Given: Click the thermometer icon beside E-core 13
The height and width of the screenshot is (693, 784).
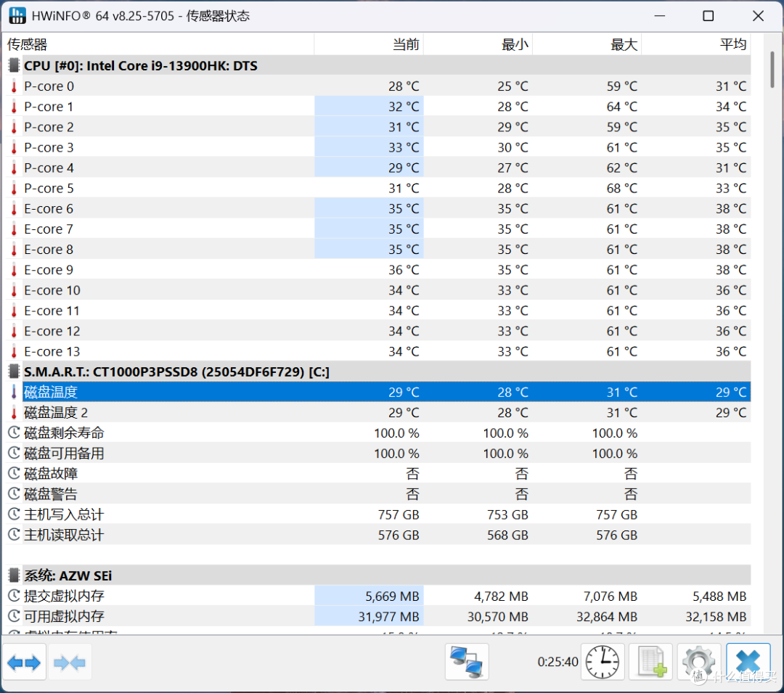Looking at the screenshot, I should pos(14,351).
